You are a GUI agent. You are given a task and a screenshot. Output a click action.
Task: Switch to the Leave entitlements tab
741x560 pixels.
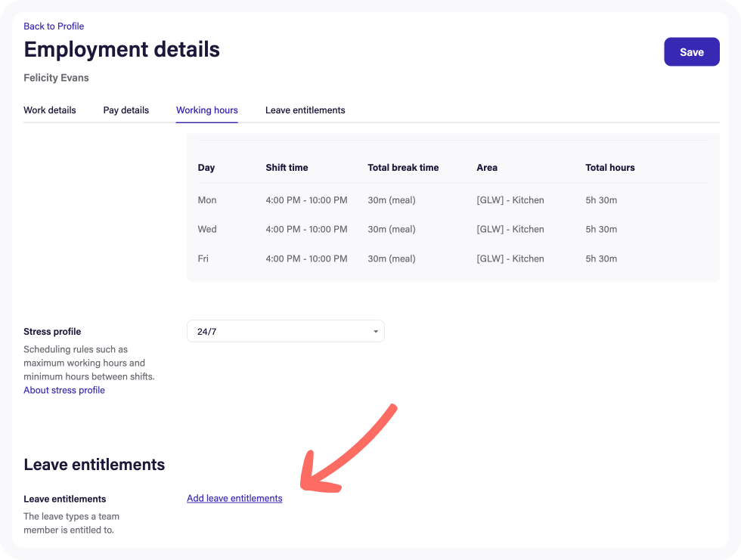pos(305,110)
